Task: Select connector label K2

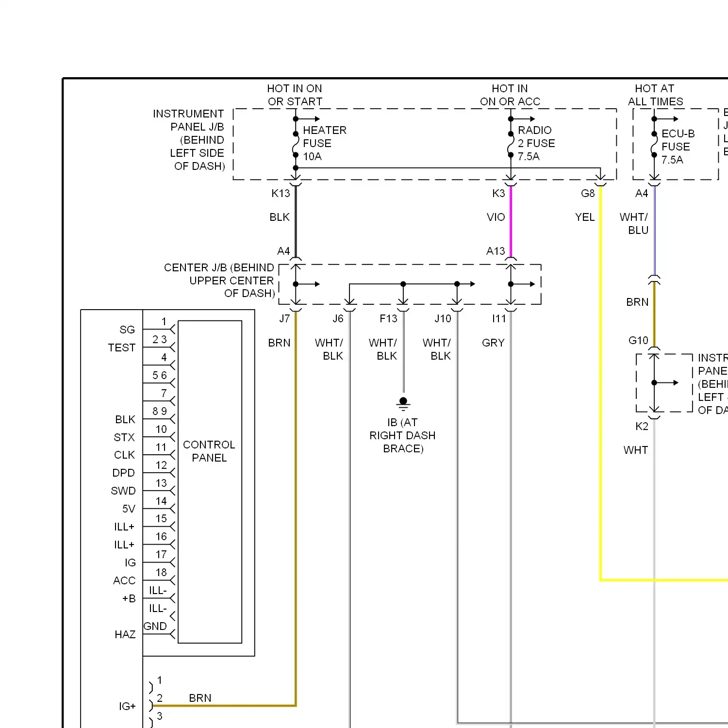Action: pyautogui.click(x=642, y=426)
